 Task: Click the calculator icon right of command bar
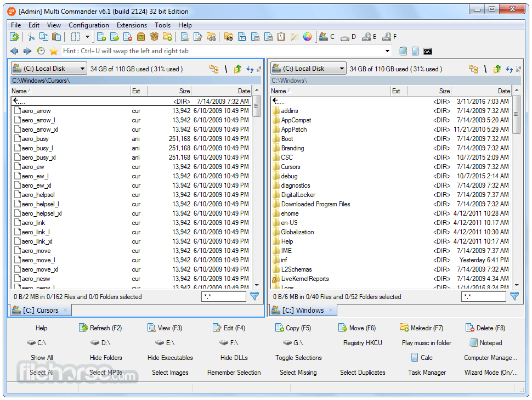point(415,51)
